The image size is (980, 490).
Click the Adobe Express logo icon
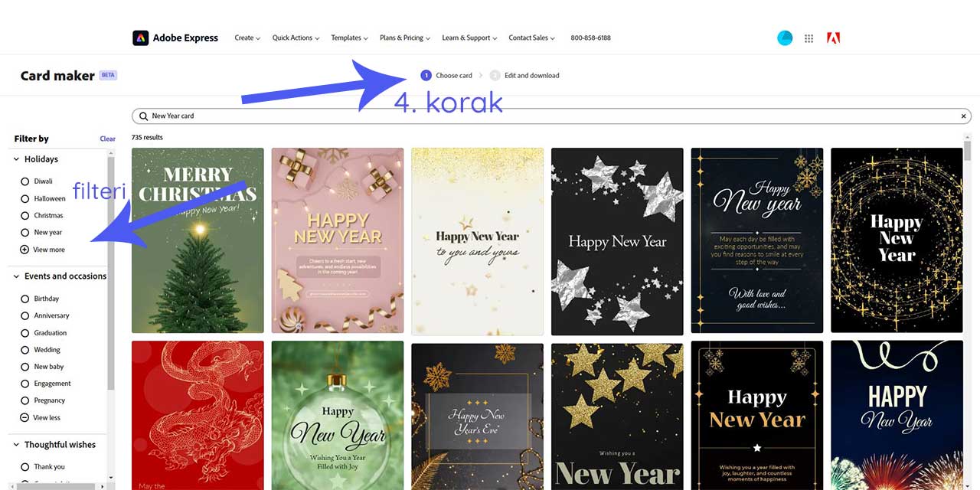[x=140, y=38]
